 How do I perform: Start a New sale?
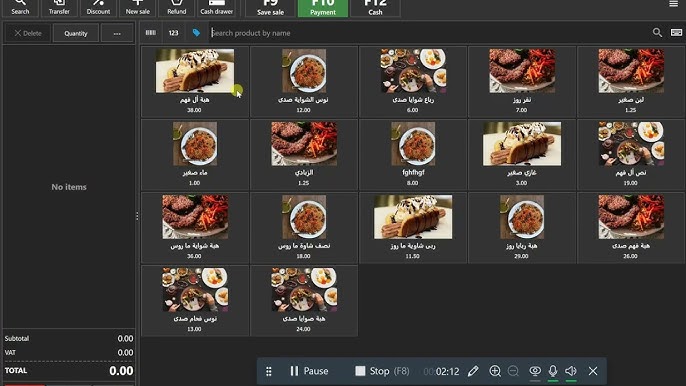click(x=137, y=8)
